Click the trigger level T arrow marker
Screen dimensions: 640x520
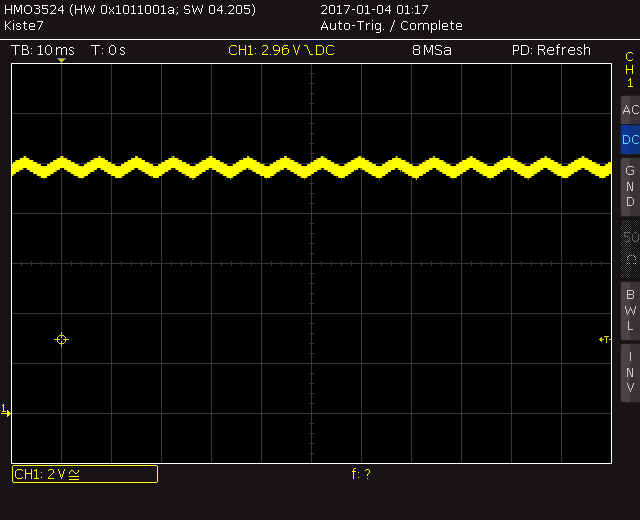click(604, 340)
